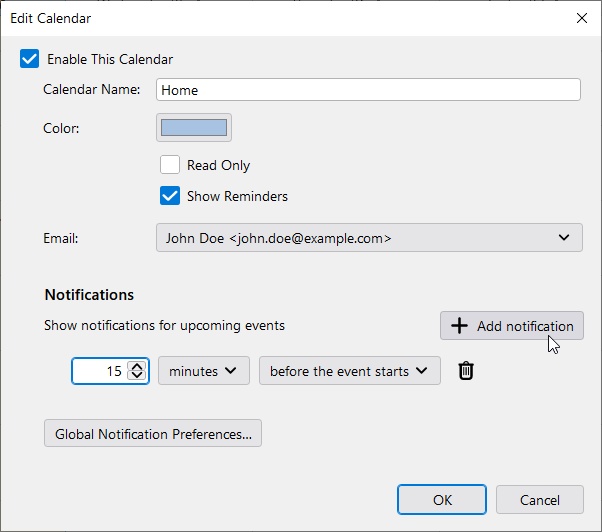
Task: Uncheck Enable This Calendar checkbox
Action: 29,59
